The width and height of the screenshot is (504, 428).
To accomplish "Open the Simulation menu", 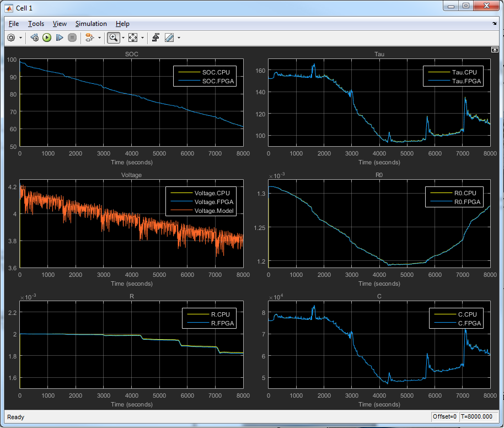I will [91, 24].
